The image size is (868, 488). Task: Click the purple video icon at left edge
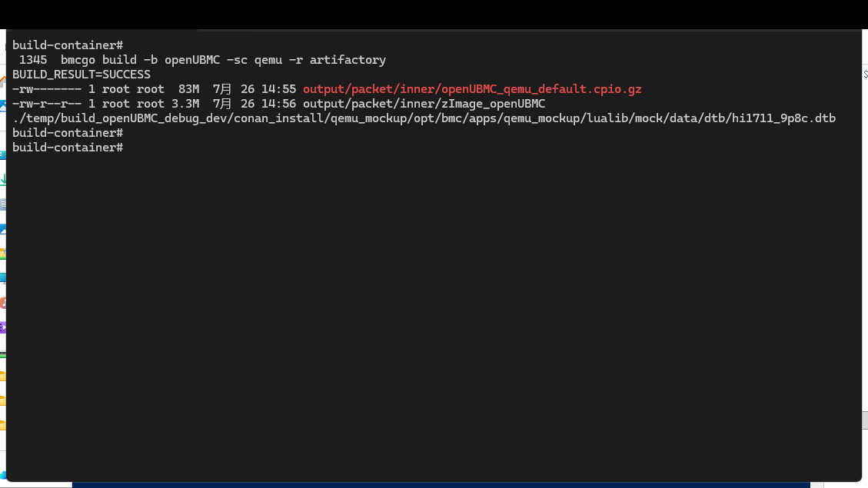[x=3, y=327]
